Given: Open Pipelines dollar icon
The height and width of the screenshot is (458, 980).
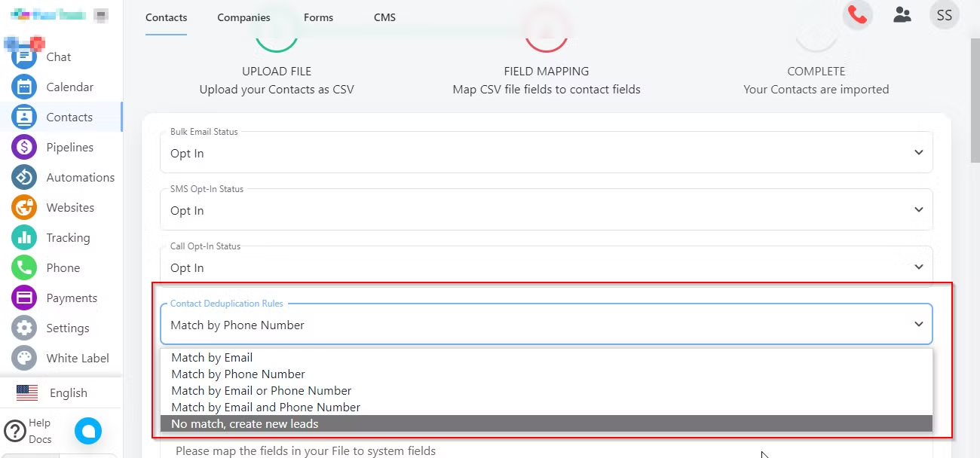Looking at the screenshot, I should (x=24, y=147).
